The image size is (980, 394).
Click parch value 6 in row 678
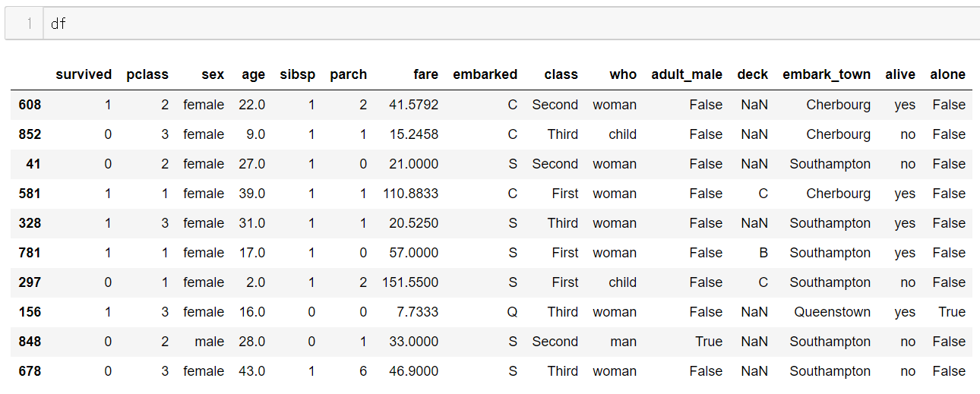[x=363, y=371]
